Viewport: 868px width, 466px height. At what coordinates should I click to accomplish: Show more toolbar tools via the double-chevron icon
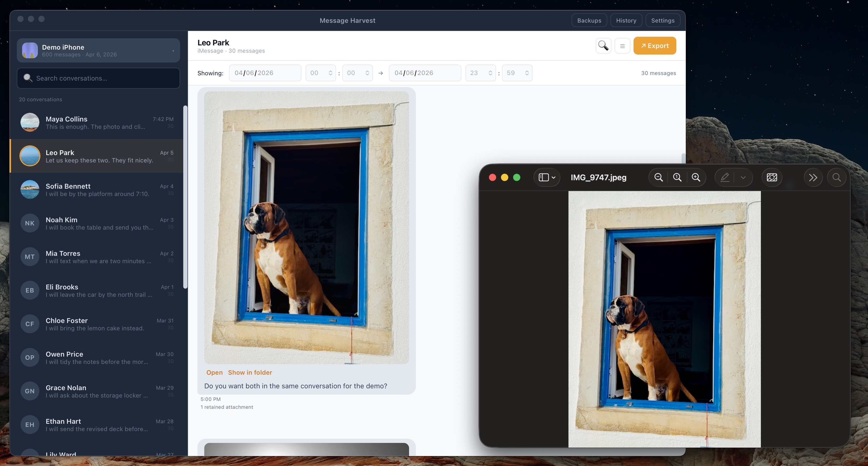813,177
